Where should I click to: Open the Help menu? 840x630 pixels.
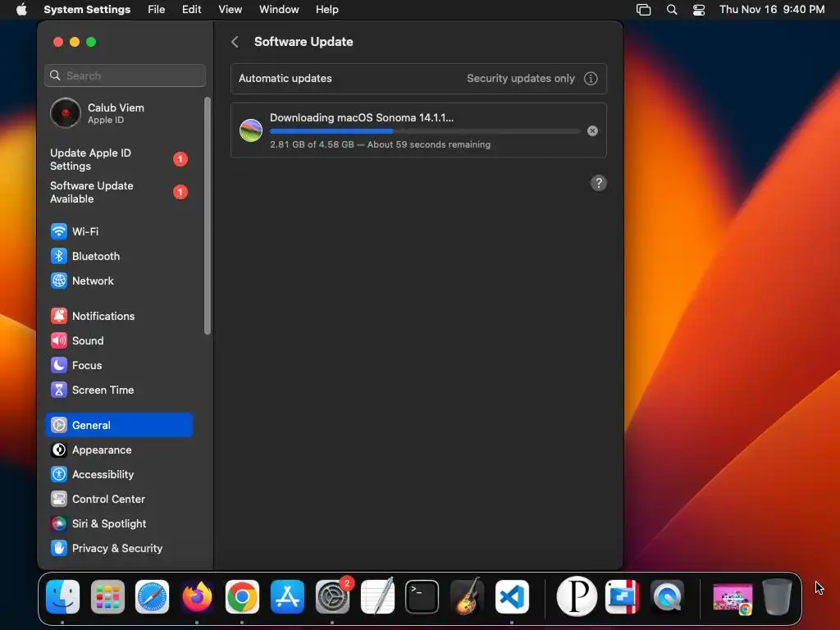pos(326,10)
